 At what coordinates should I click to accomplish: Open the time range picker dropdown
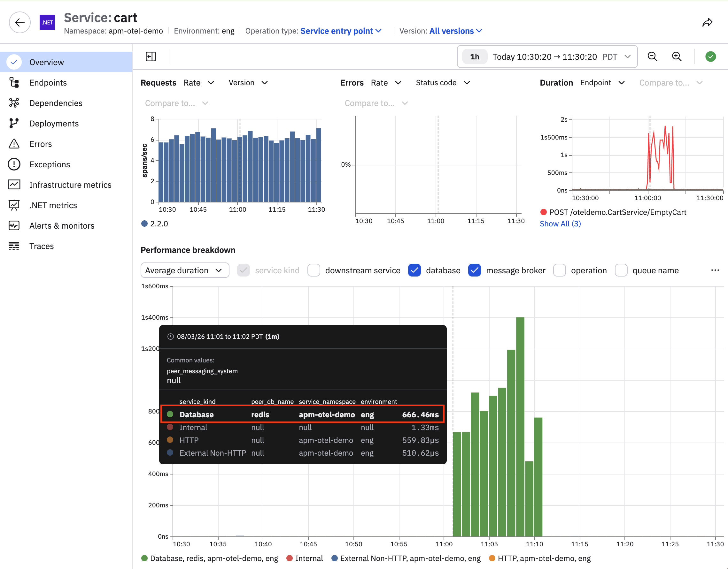pos(547,57)
